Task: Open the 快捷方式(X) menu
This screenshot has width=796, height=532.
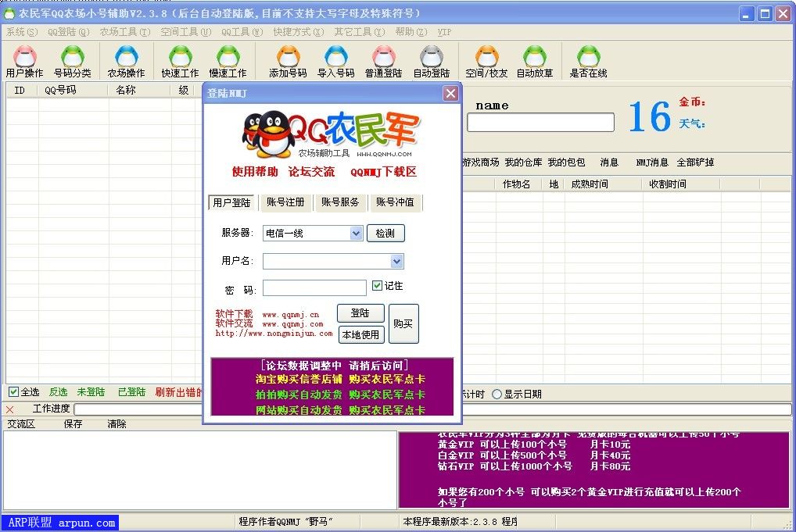Action: (299, 32)
